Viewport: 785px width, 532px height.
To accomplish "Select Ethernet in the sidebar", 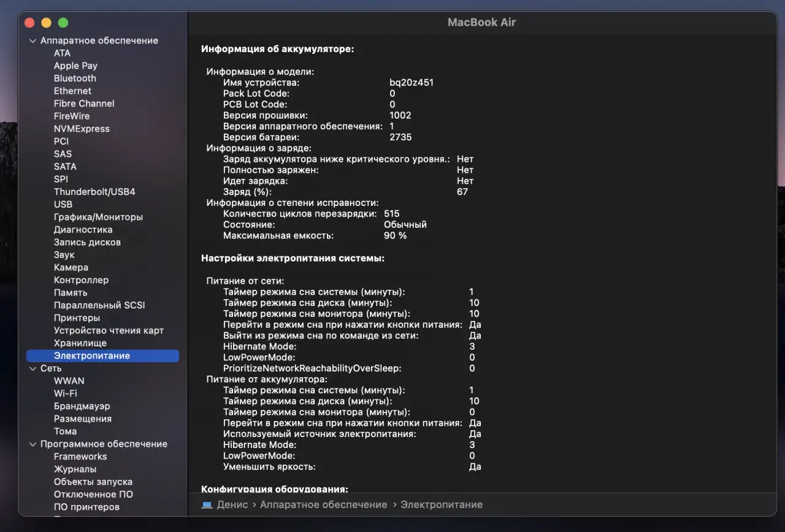I will (x=72, y=91).
